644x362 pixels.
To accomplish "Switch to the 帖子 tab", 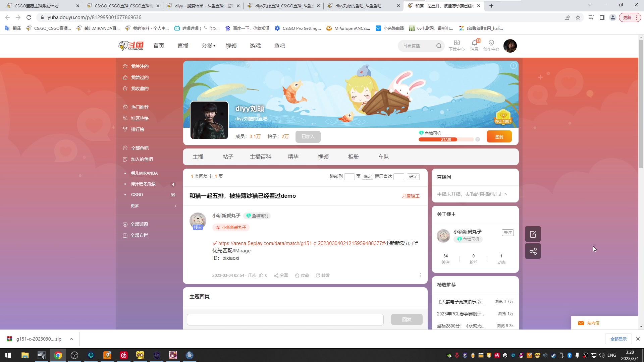I will click(228, 157).
